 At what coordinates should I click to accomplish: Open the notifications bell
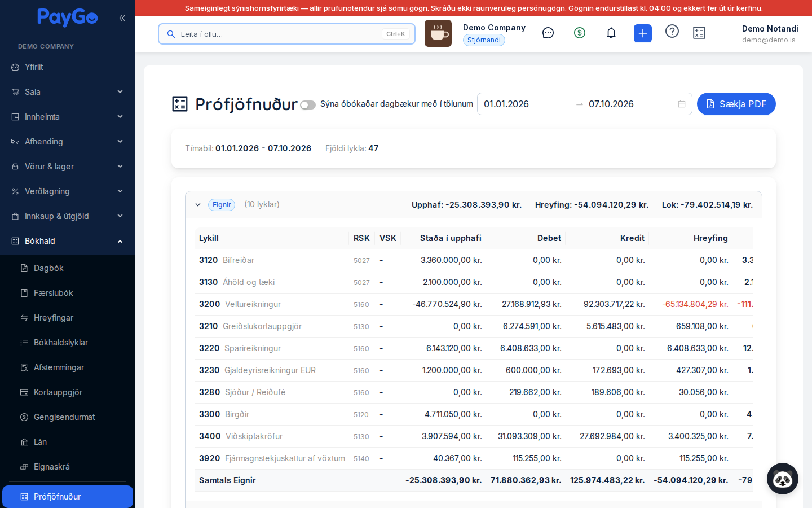coord(611,33)
